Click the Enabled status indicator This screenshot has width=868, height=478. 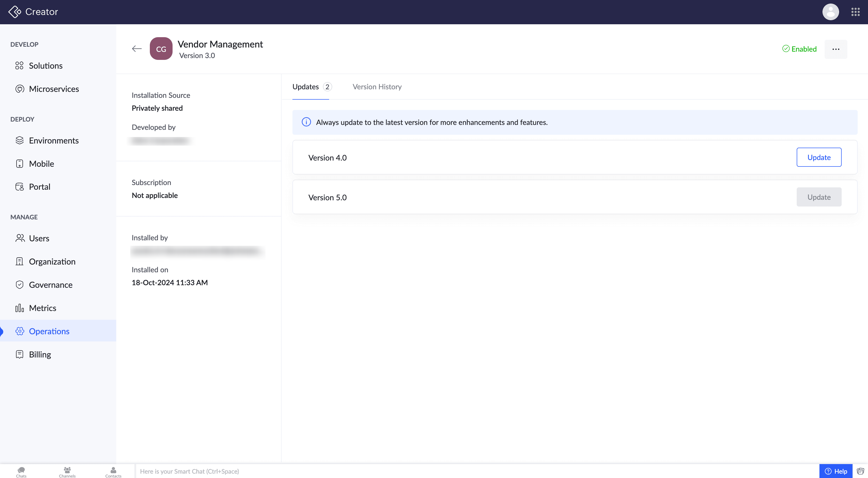coord(799,49)
